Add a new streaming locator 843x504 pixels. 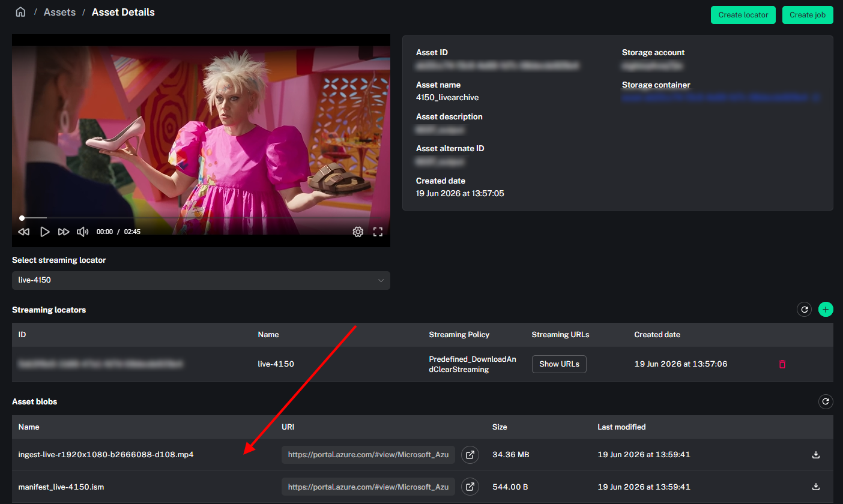[826, 310]
